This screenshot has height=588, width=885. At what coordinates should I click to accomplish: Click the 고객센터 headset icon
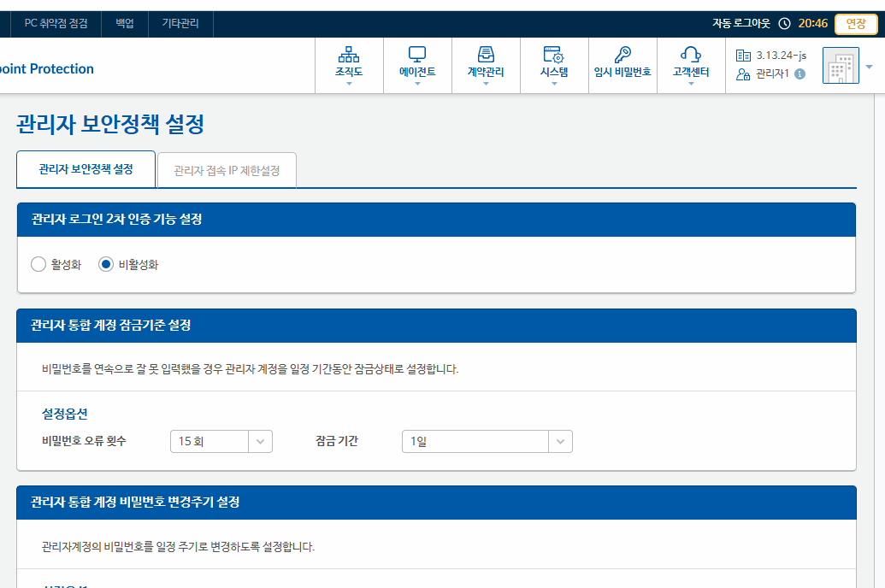click(691, 56)
